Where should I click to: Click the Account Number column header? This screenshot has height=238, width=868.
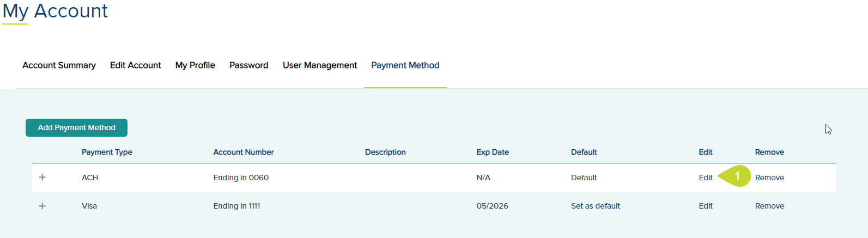point(244,152)
